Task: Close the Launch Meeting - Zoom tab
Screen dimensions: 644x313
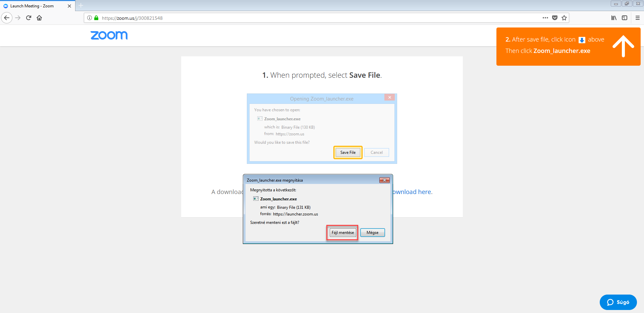Action: click(x=69, y=6)
